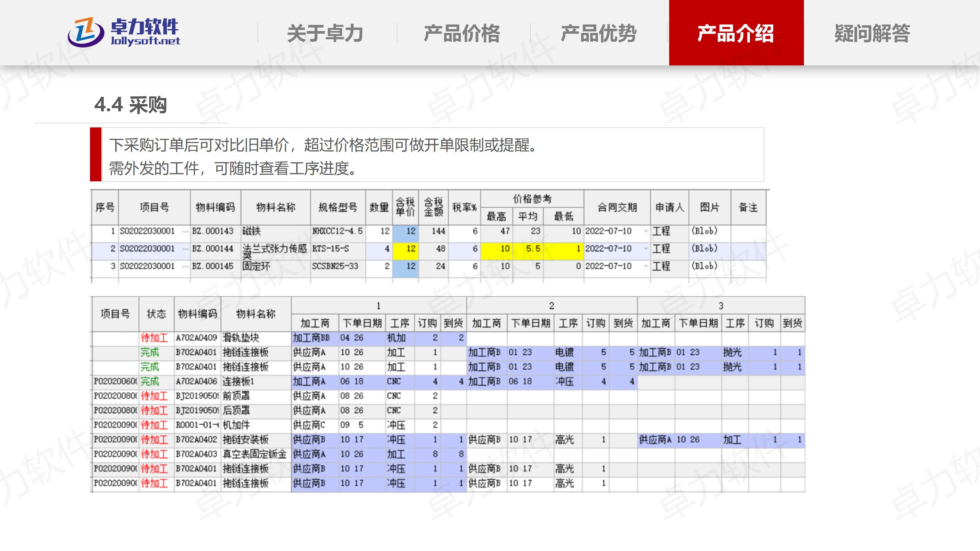
Task: Click the 状态 column header
Action: click(157, 314)
